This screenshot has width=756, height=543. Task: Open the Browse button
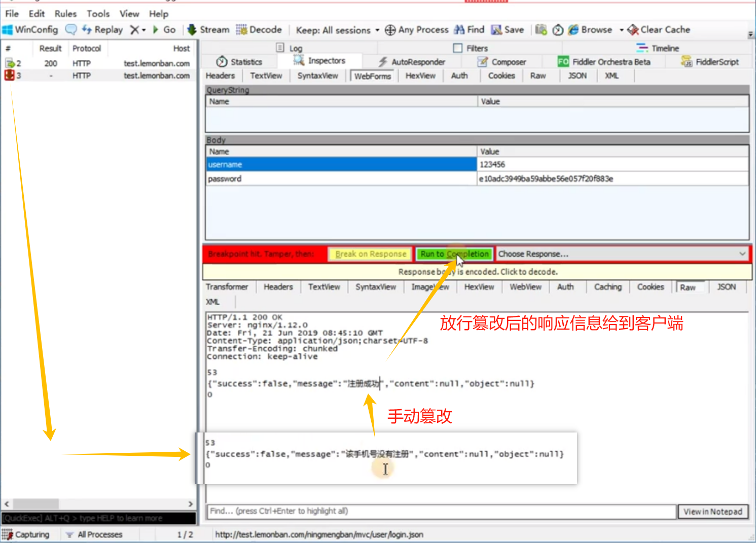point(590,30)
